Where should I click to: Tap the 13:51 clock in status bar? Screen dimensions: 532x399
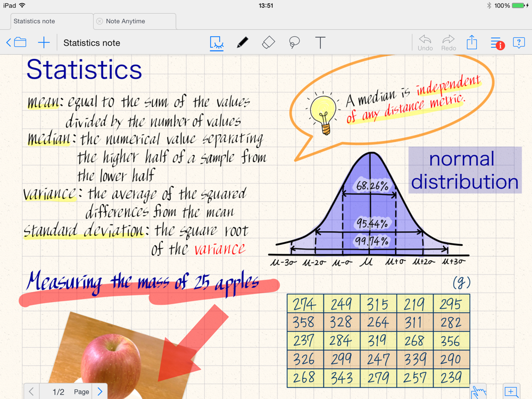[265, 5]
